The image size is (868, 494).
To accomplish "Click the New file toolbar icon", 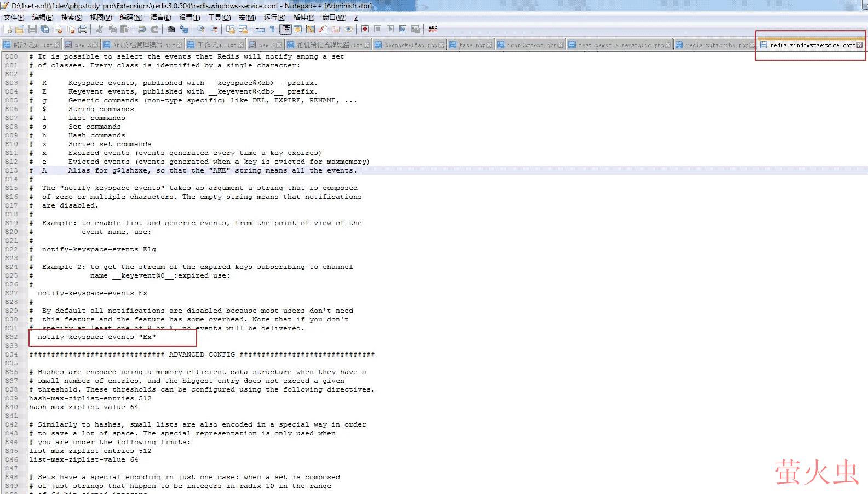I will [x=7, y=29].
